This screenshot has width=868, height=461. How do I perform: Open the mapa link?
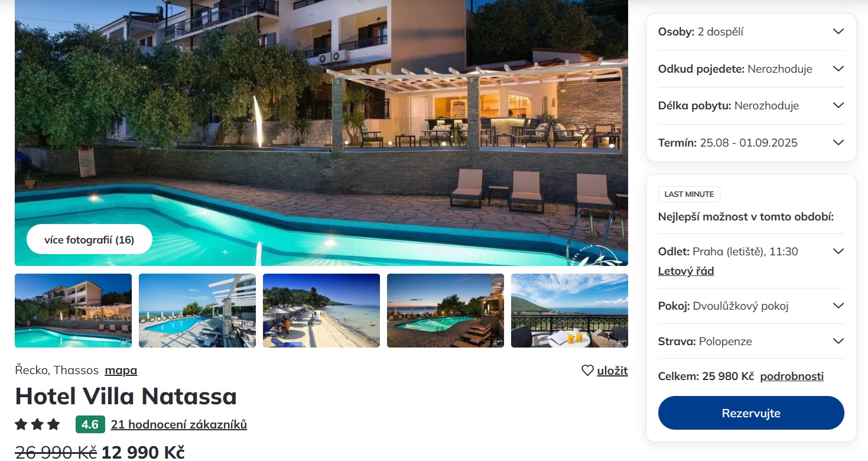click(x=121, y=371)
